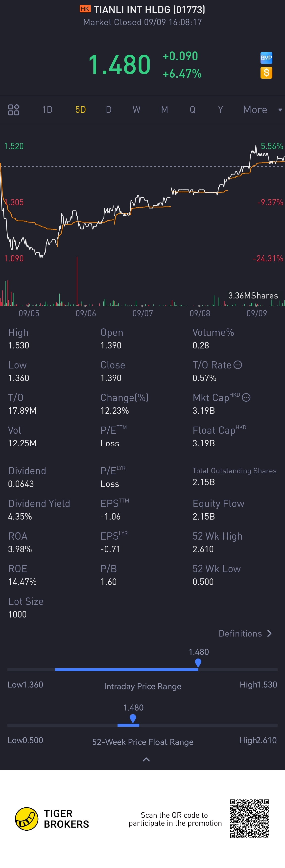Tap the orange dollar sign icon
Screen dimensions: 285x868
click(266, 73)
